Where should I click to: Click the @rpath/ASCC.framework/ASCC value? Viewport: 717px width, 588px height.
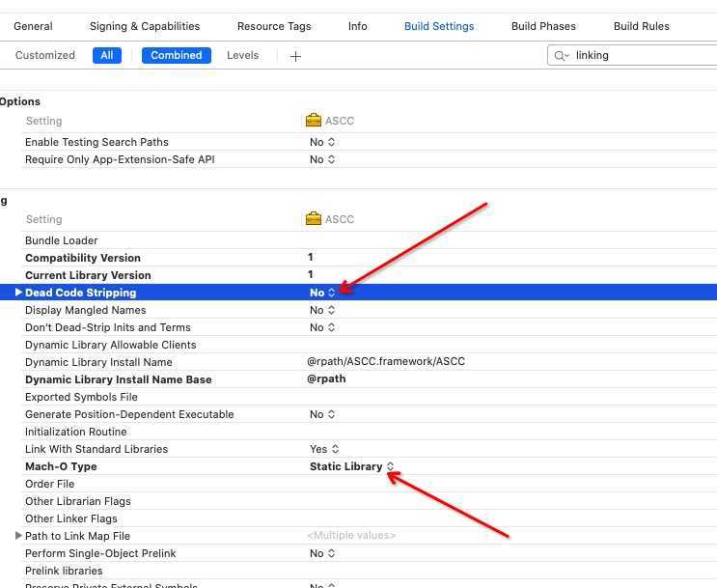[x=386, y=361]
